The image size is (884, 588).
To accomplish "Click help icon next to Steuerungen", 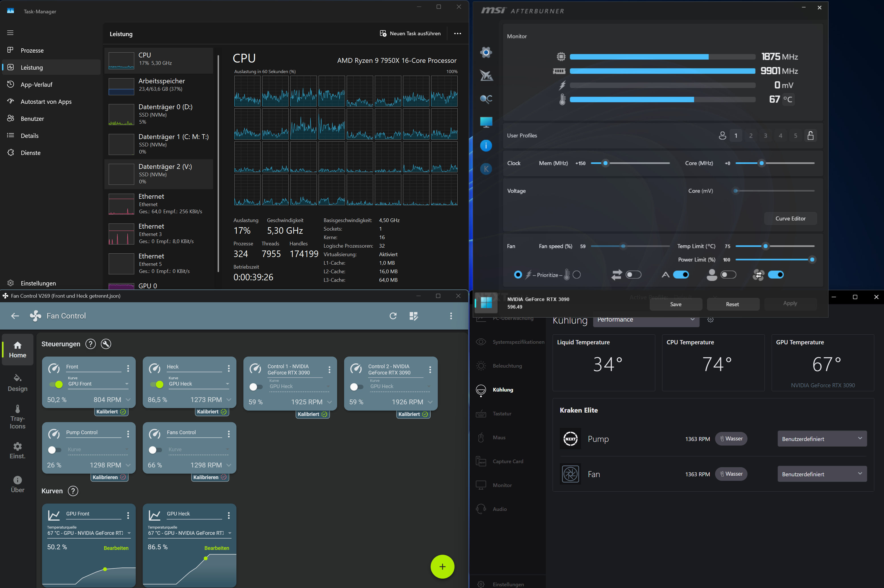I will click(x=90, y=344).
